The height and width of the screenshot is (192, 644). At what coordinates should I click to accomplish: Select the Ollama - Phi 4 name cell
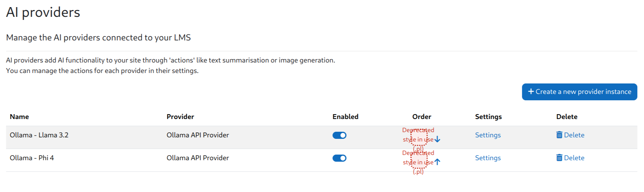pyautogui.click(x=32, y=158)
